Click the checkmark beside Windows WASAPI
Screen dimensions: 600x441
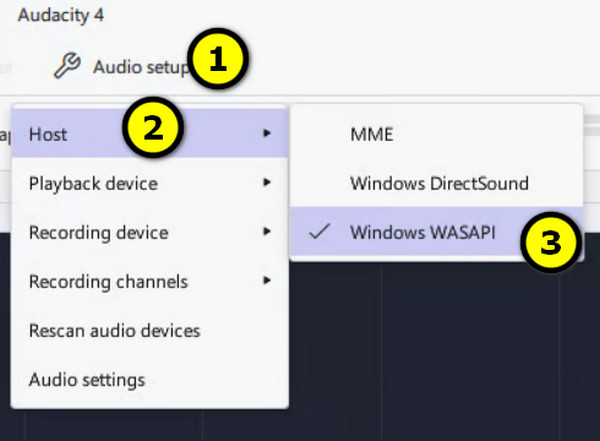[x=320, y=232]
